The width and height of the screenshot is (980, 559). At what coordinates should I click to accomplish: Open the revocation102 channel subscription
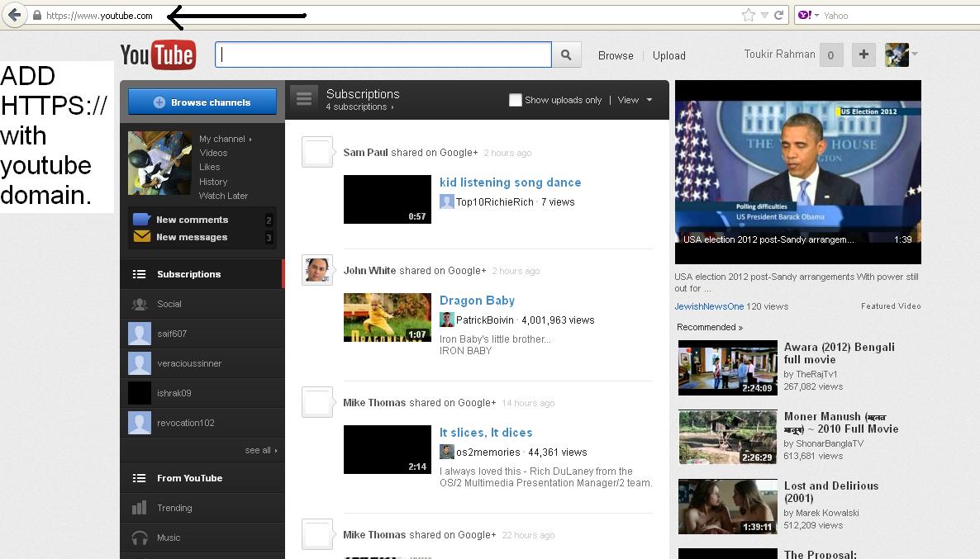(x=202, y=423)
